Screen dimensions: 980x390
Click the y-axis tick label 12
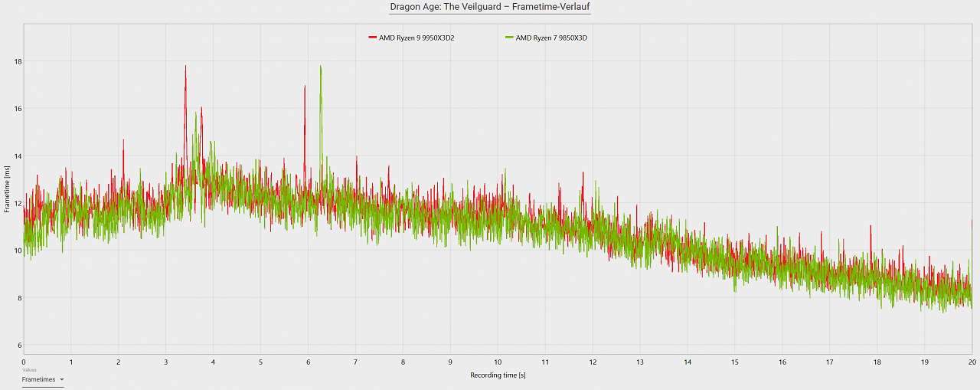click(17, 203)
